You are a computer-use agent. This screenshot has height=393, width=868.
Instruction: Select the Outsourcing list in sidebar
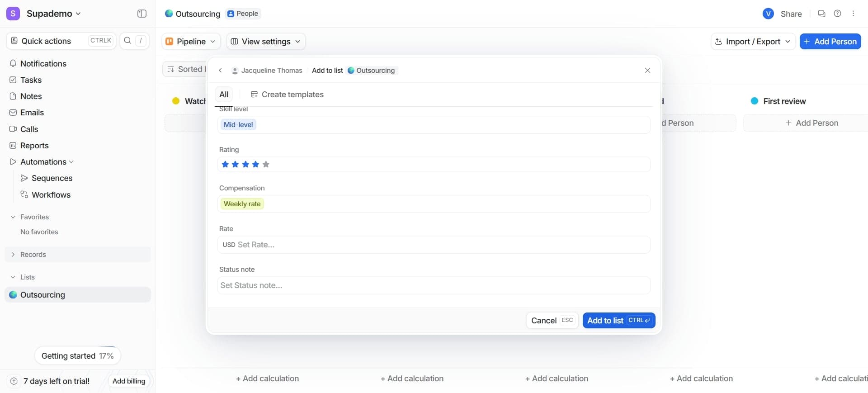tap(78, 295)
